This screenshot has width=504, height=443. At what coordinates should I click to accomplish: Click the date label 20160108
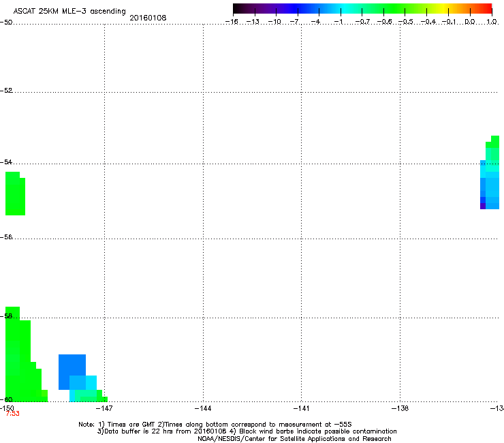148,18
